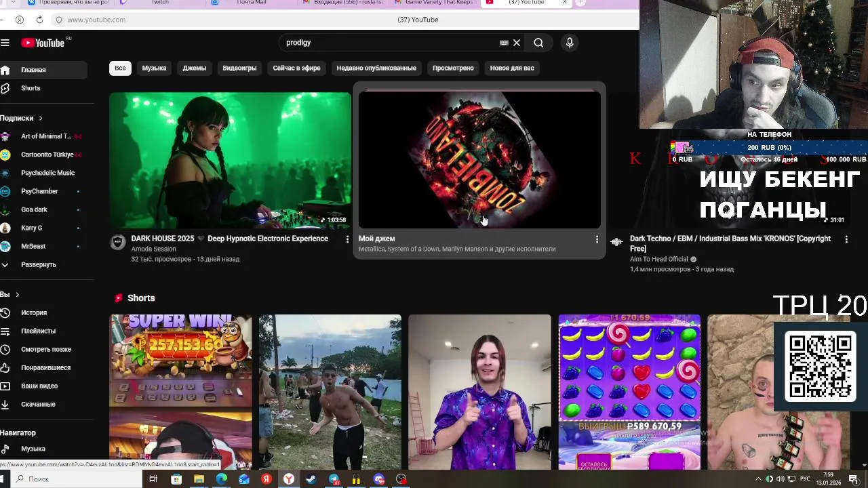Viewport: 868px width, 488px height.
Task: Clear the search query with the X
Action: [516, 43]
